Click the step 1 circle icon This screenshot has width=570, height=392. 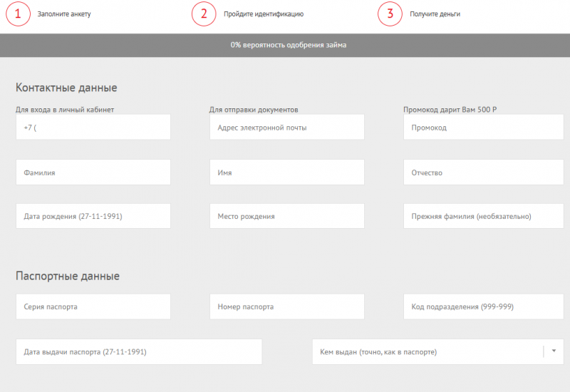(x=18, y=14)
